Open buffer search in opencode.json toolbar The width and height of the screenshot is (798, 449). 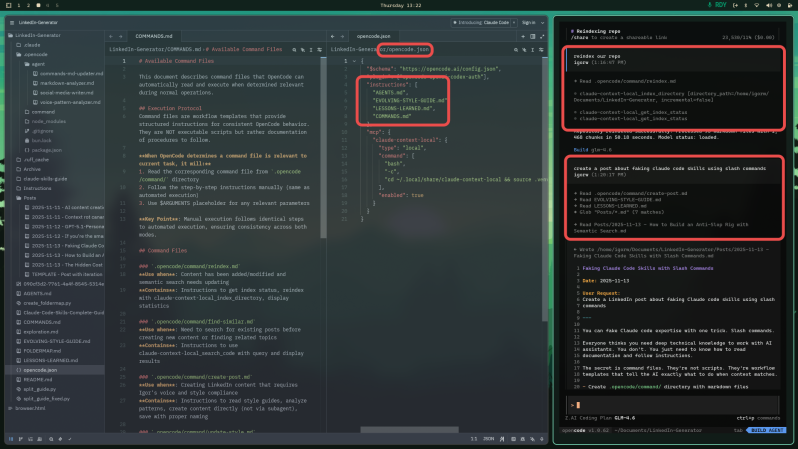coord(516,50)
